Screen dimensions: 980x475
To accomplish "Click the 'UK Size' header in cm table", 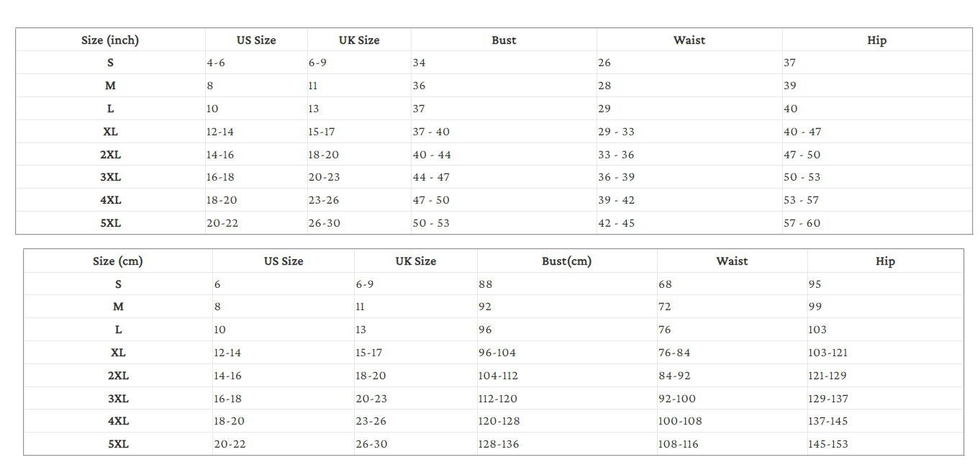I will click(415, 261).
